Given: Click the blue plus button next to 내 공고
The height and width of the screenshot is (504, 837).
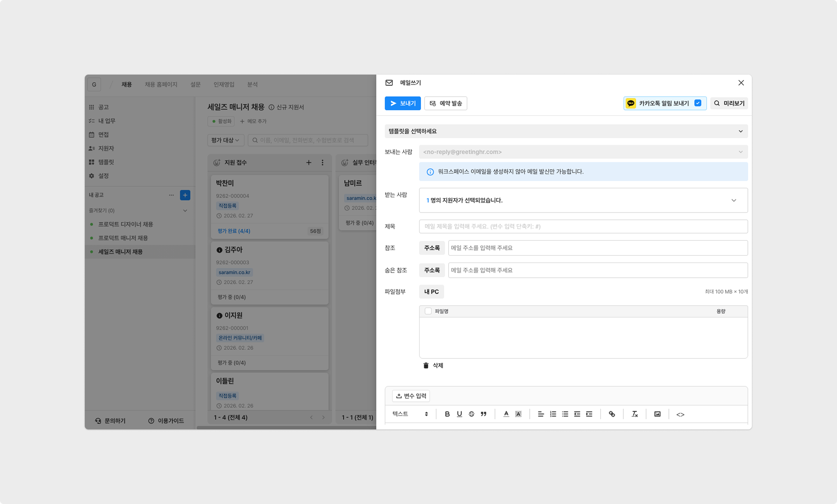Looking at the screenshot, I should (185, 195).
